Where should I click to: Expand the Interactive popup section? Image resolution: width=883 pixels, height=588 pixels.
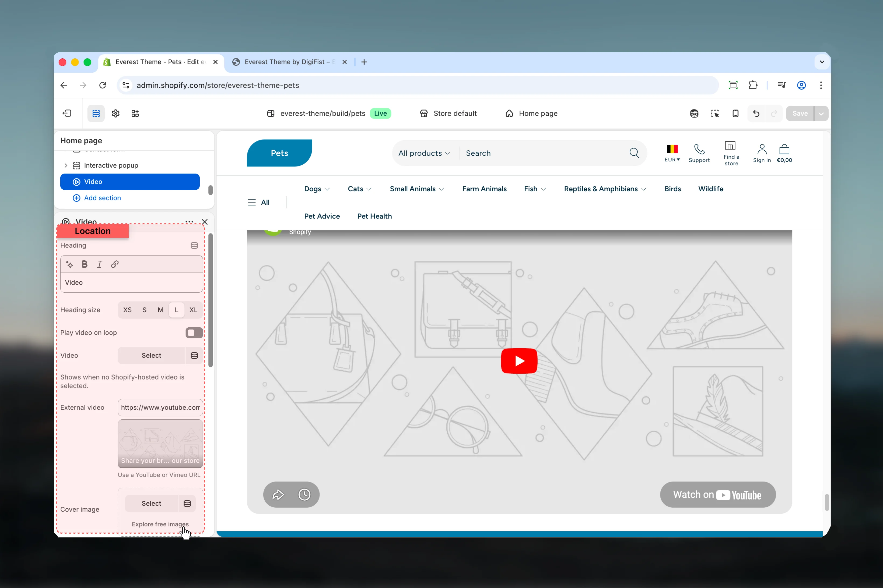66,165
